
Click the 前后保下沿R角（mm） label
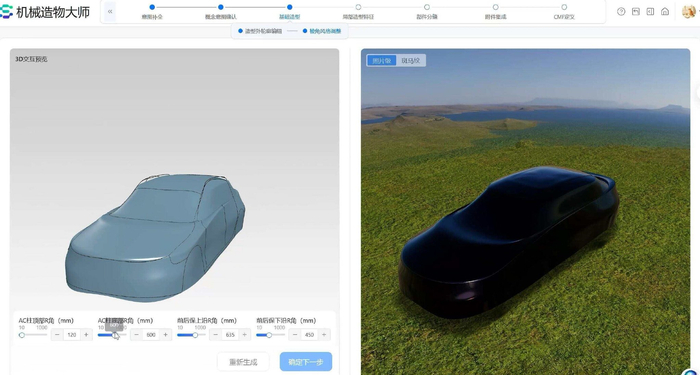pos(286,321)
